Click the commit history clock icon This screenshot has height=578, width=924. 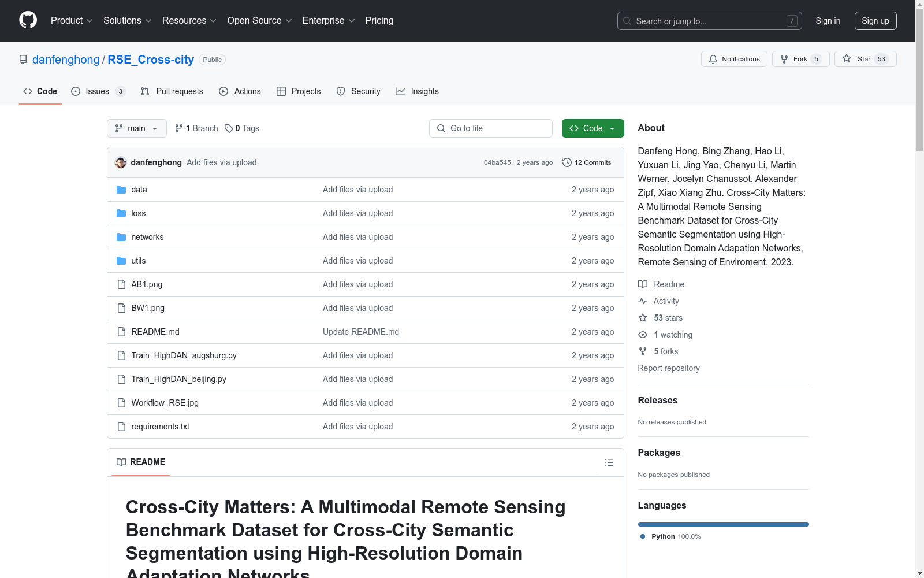(x=567, y=162)
